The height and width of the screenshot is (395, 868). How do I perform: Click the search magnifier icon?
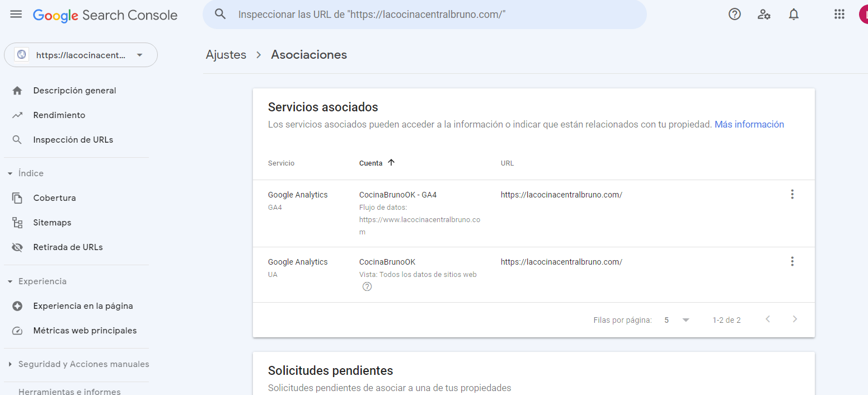pyautogui.click(x=220, y=14)
